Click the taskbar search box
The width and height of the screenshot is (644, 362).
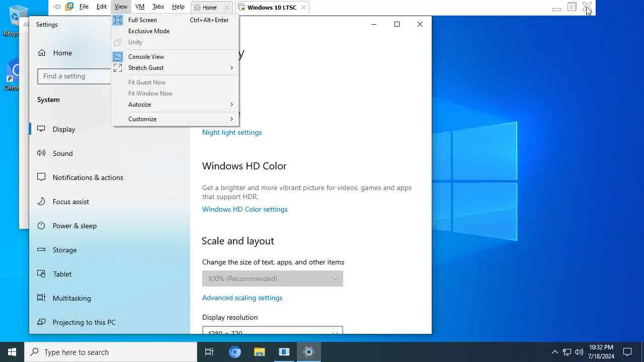point(111,352)
